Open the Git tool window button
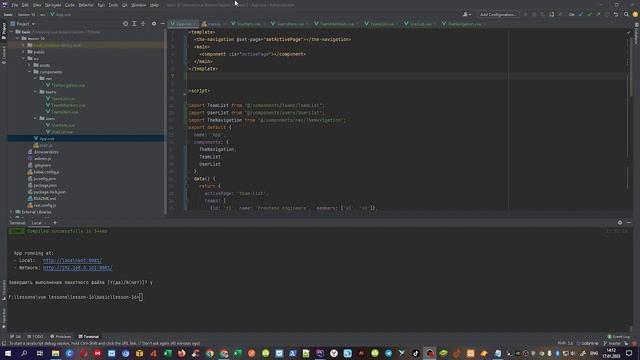Viewport: 640px width, 360px height. [16, 337]
